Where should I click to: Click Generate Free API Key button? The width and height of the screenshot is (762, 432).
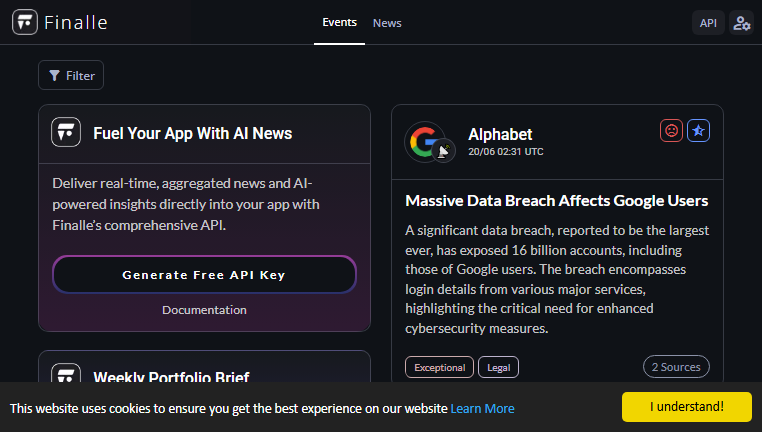(x=205, y=275)
